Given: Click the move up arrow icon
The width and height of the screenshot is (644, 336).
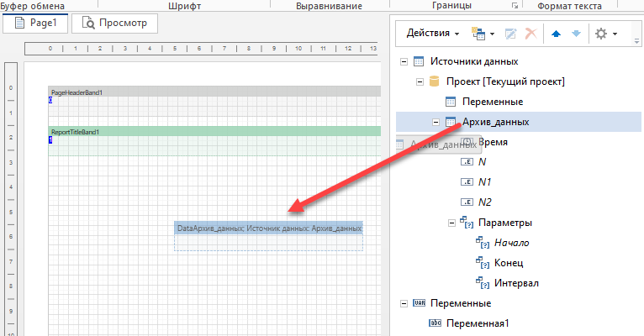Looking at the screenshot, I should pos(557,34).
